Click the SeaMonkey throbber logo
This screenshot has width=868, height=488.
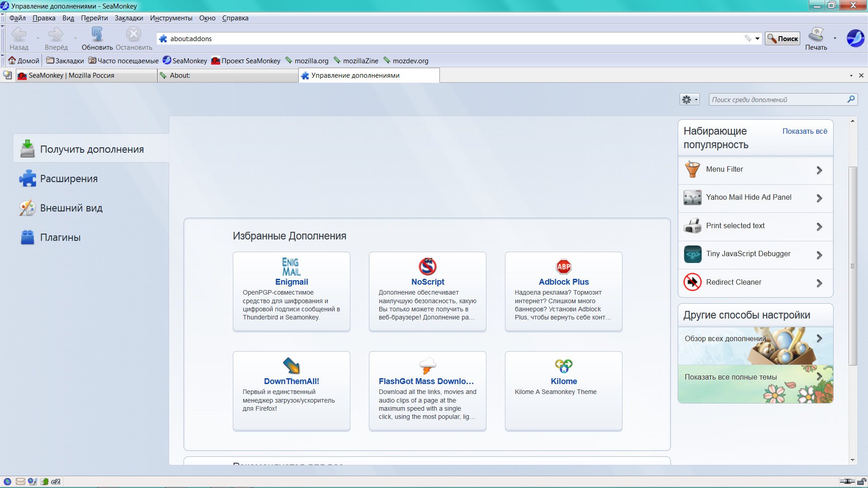(x=855, y=38)
